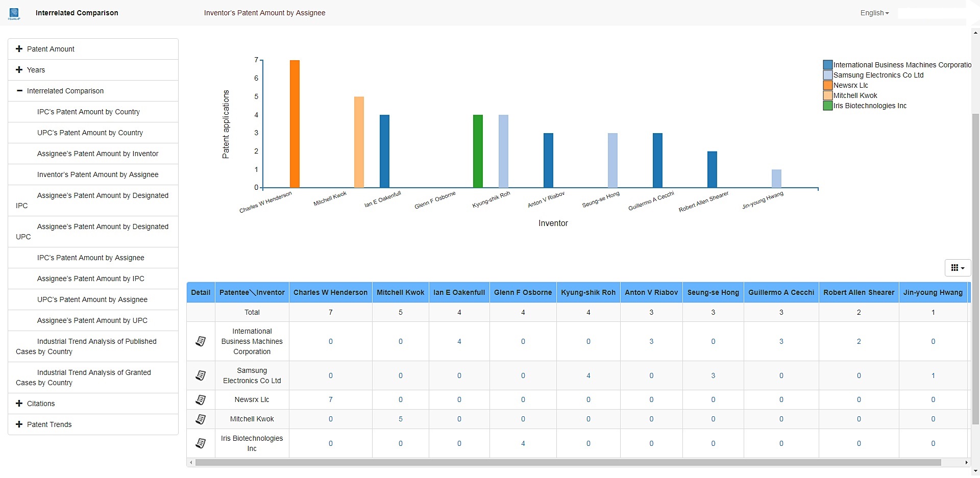Click Samsung value 1 under Jin-young Hwang
The width and height of the screenshot is (980, 478).
coord(933,375)
